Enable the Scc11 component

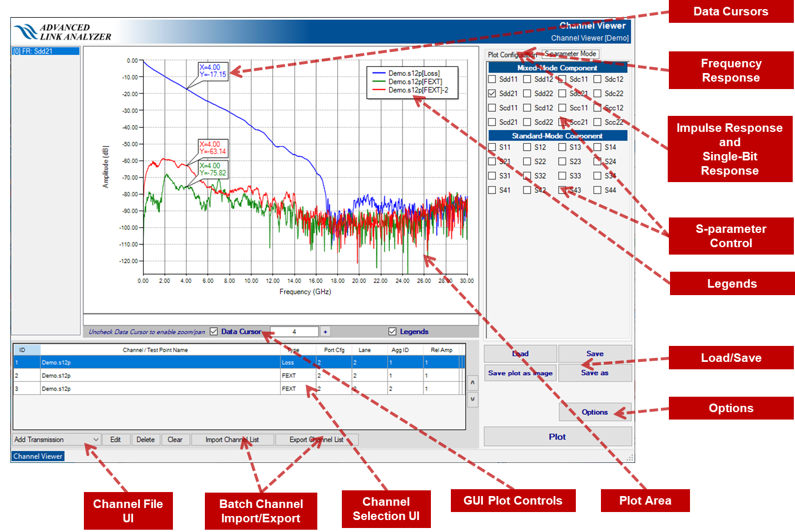562,108
